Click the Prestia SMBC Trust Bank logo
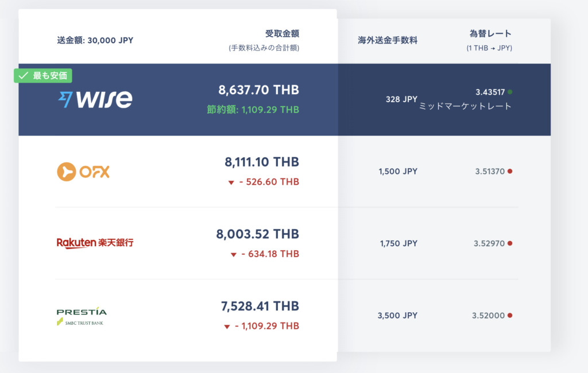 [x=82, y=316]
